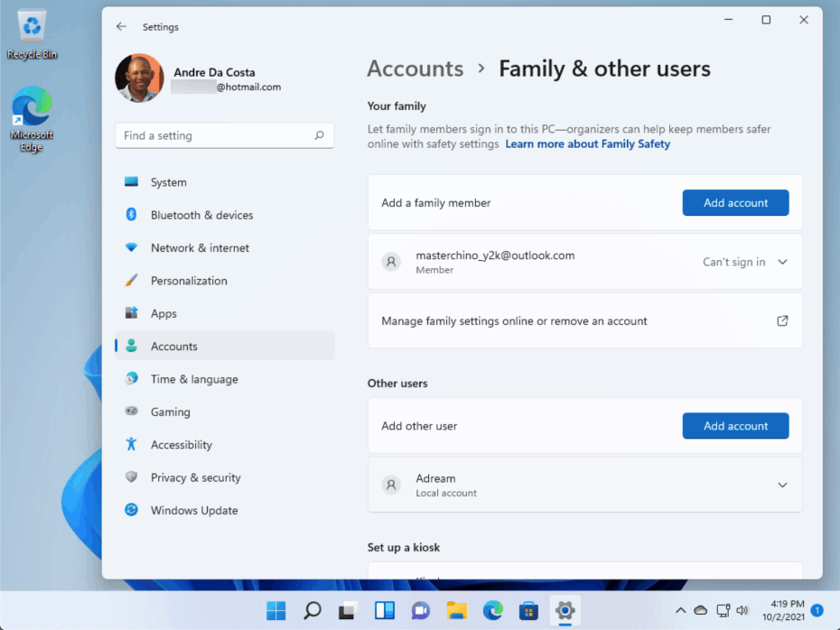Screen dimensions: 840x630
Task: Open Teams Chat from the taskbar
Action: click(421, 610)
